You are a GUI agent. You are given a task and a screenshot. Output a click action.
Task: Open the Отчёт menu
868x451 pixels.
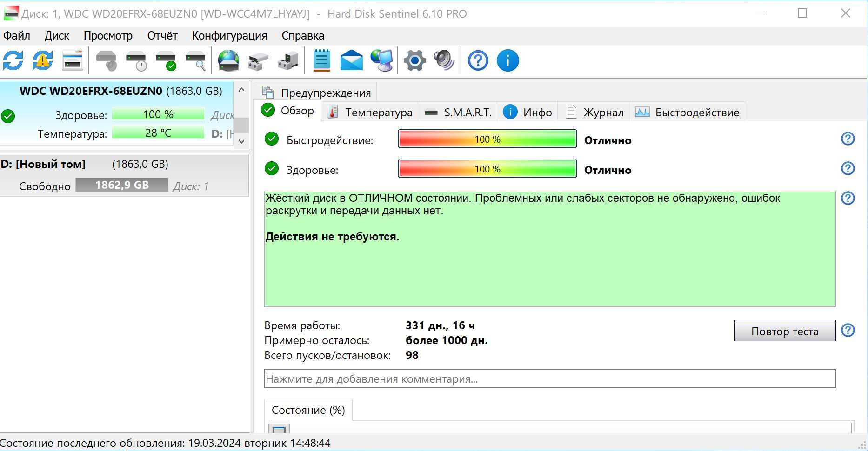pos(162,35)
